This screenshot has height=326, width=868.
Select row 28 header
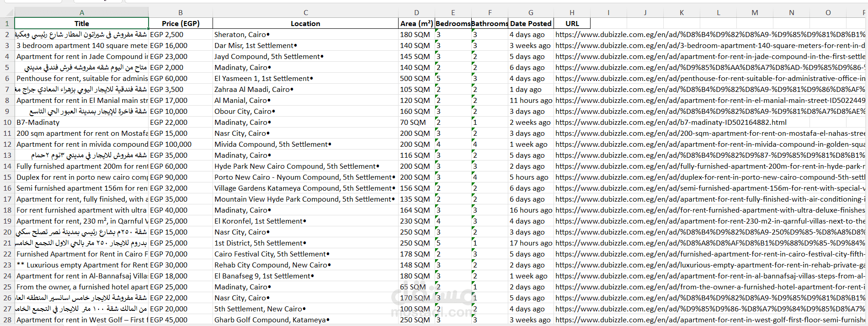[7, 320]
